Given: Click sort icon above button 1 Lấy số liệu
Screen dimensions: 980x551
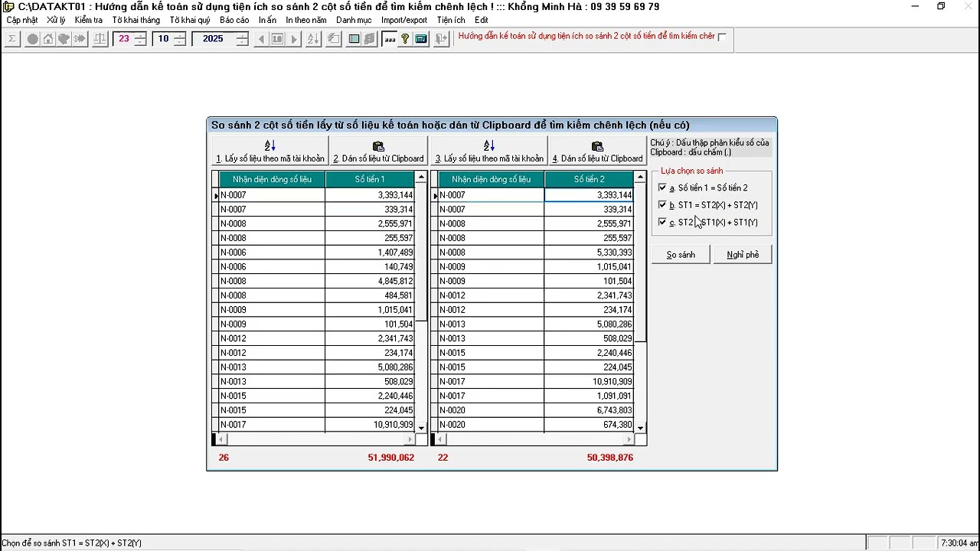Looking at the screenshot, I should (x=270, y=145).
